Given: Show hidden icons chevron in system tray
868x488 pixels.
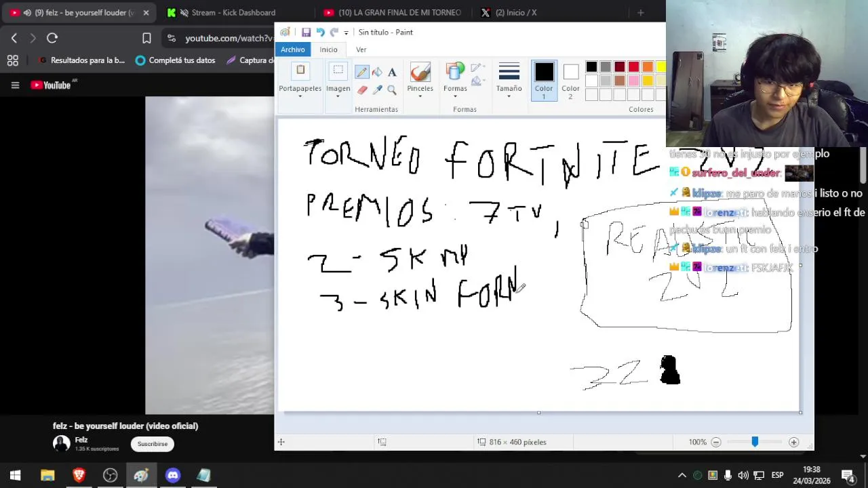Looking at the screenshot, I should coord(682,475).
